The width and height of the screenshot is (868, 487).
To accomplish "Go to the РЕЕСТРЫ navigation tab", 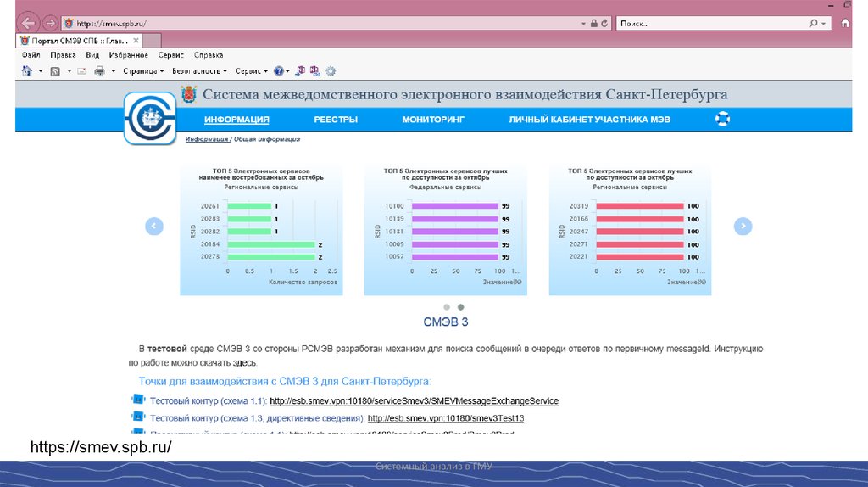I will [336, 120].
